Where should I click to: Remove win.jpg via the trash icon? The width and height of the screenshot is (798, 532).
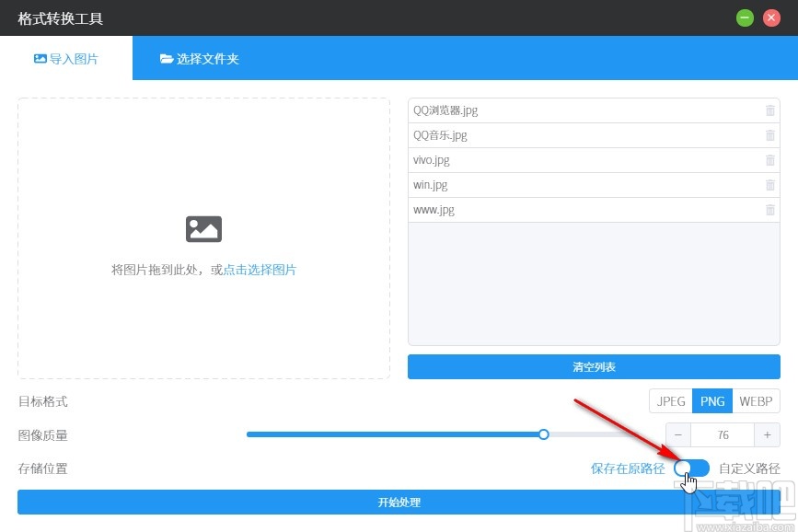click(770, 184)
